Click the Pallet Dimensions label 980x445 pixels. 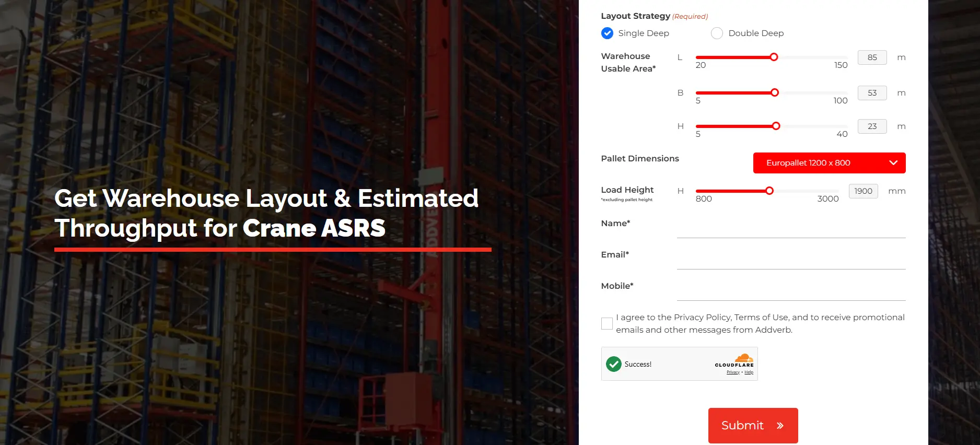click(x=640, y=158)
